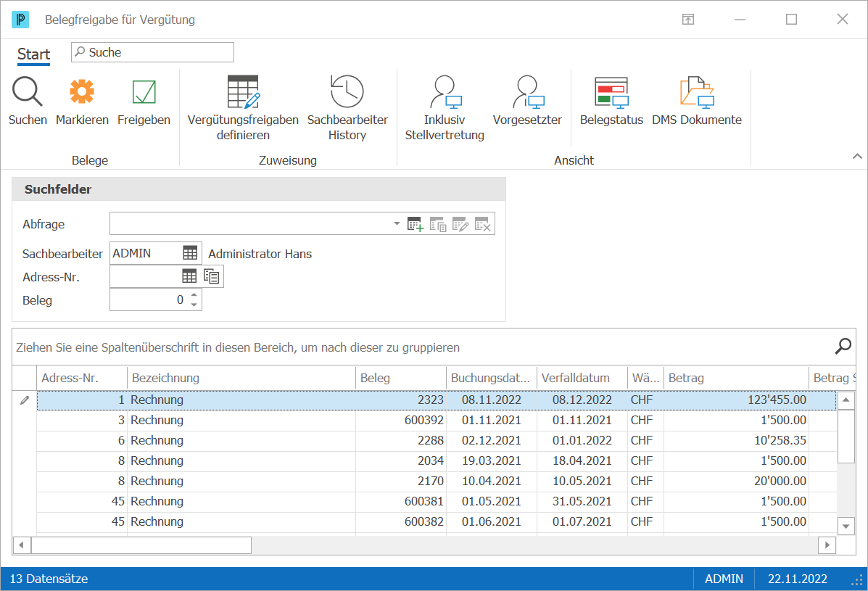Collapse the ribbon with the chevron
Image resolution: width=868 pixels, height=591 pixels.
[x=857, y=156]
